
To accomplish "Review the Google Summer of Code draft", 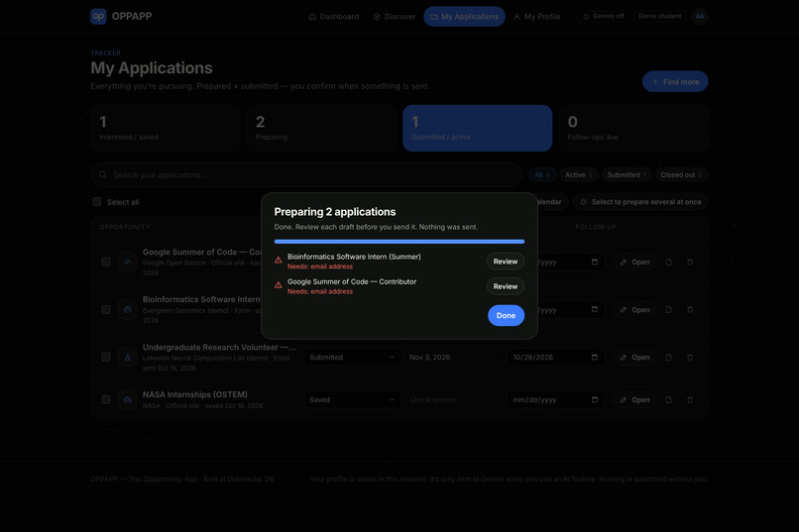I will click(x=505, y=286).
